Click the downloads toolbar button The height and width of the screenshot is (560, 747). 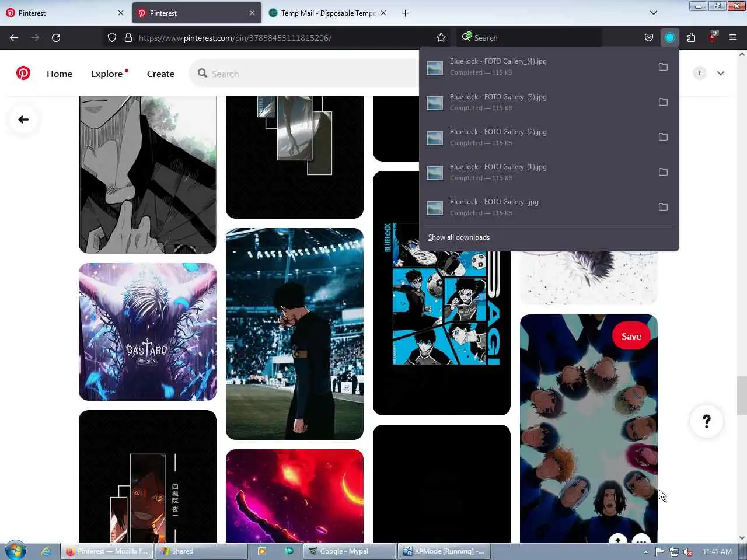click(670, 37)
